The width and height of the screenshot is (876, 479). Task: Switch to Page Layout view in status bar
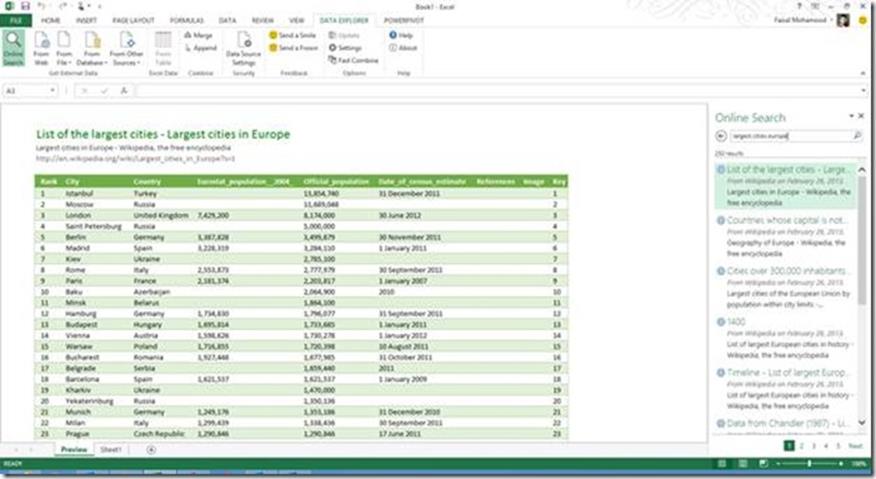742,464
